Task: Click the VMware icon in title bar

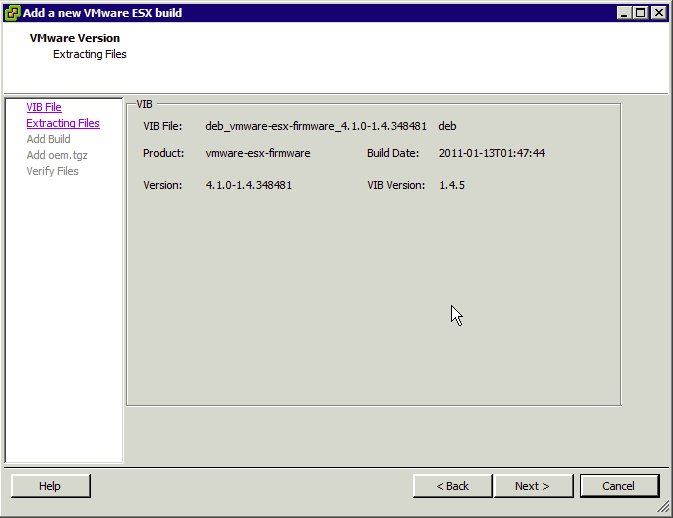Action: [x=12, y=12]
